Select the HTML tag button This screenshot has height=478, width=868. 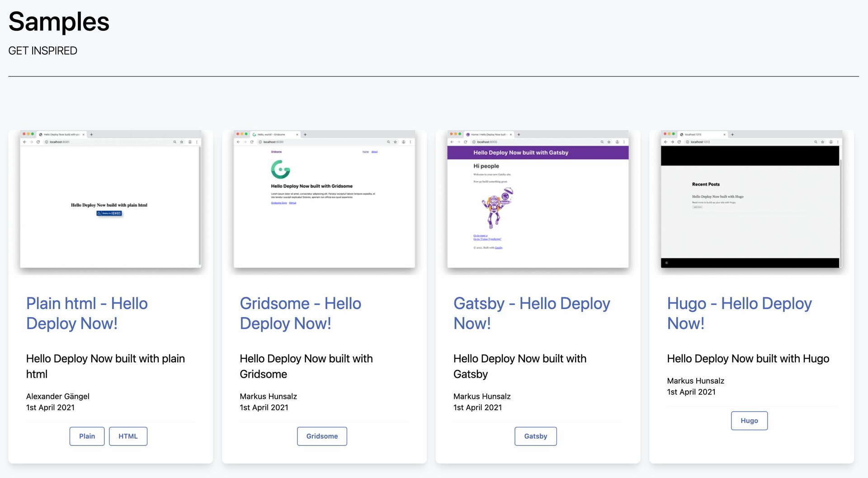128,436
